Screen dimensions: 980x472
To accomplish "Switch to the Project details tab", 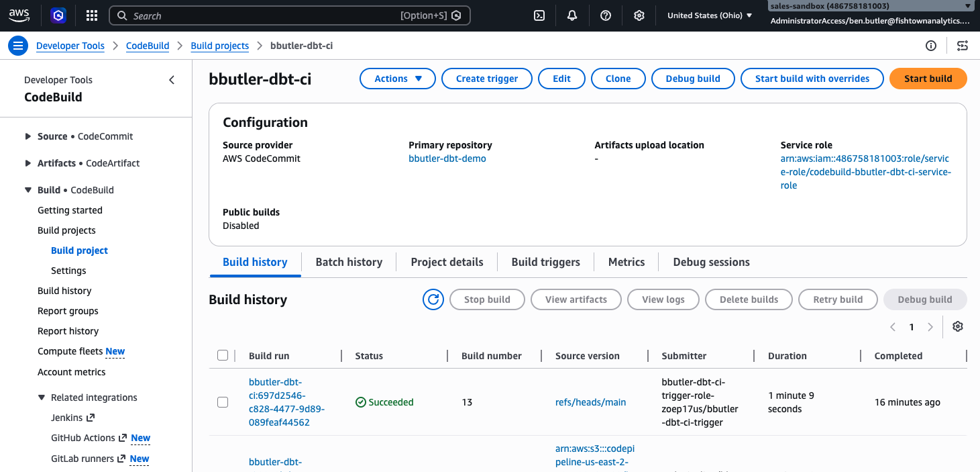I will [x=447, y=262].
